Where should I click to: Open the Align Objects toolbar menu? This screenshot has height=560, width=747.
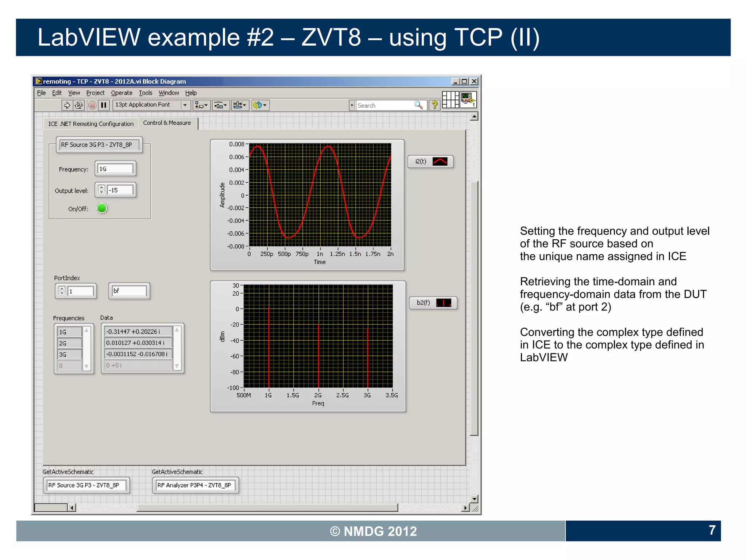201,105
